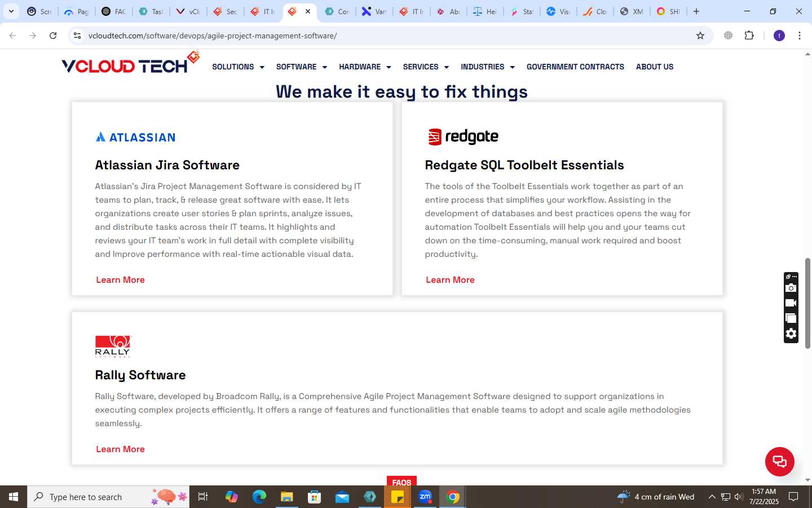Switch to the Sec tab
Image resolution: width=812 pixels, height=508 pixels.
point(225,11)
